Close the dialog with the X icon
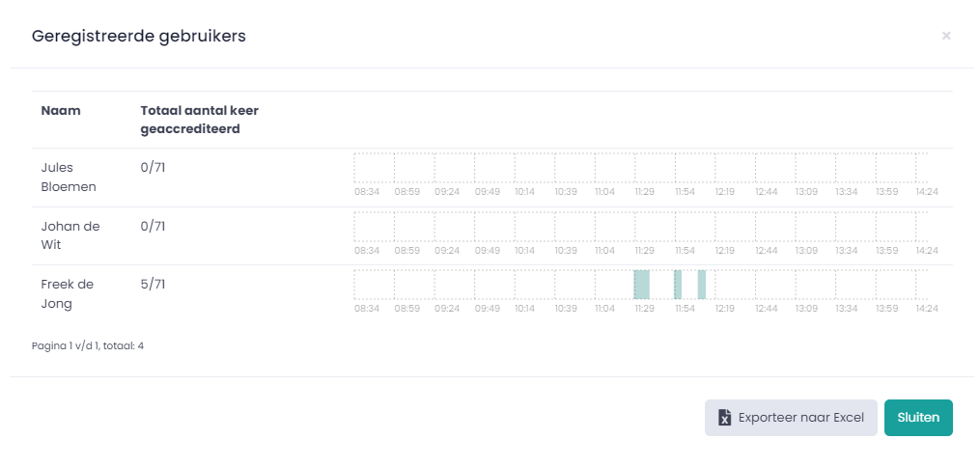 coord(946,37)
